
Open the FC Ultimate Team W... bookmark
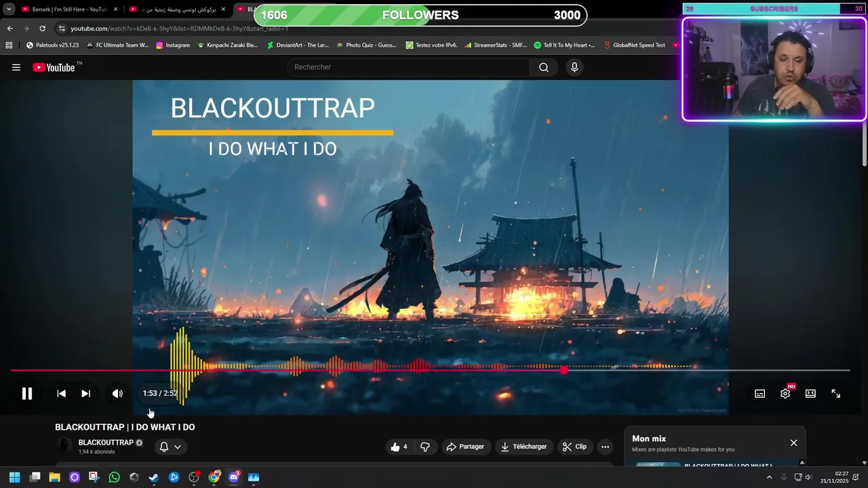pos(117,45)
